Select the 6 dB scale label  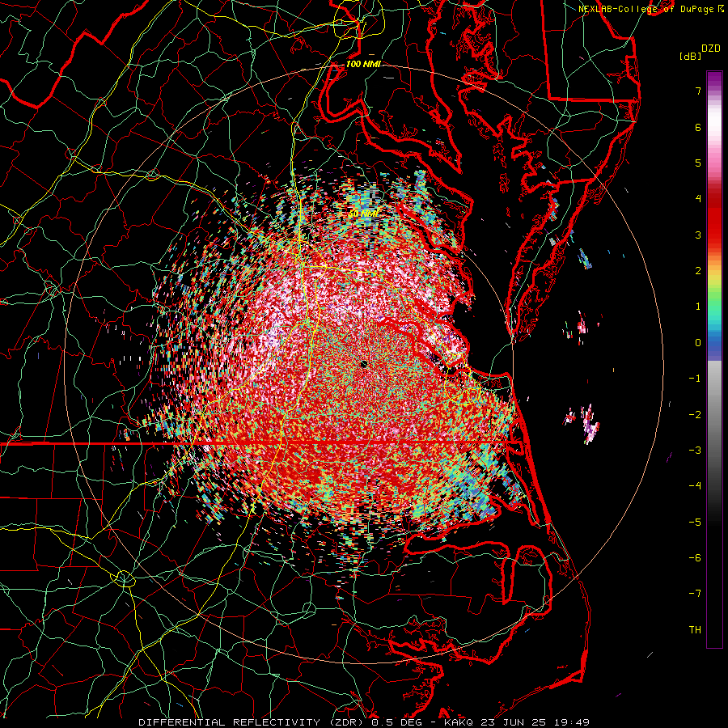point(698,127)
